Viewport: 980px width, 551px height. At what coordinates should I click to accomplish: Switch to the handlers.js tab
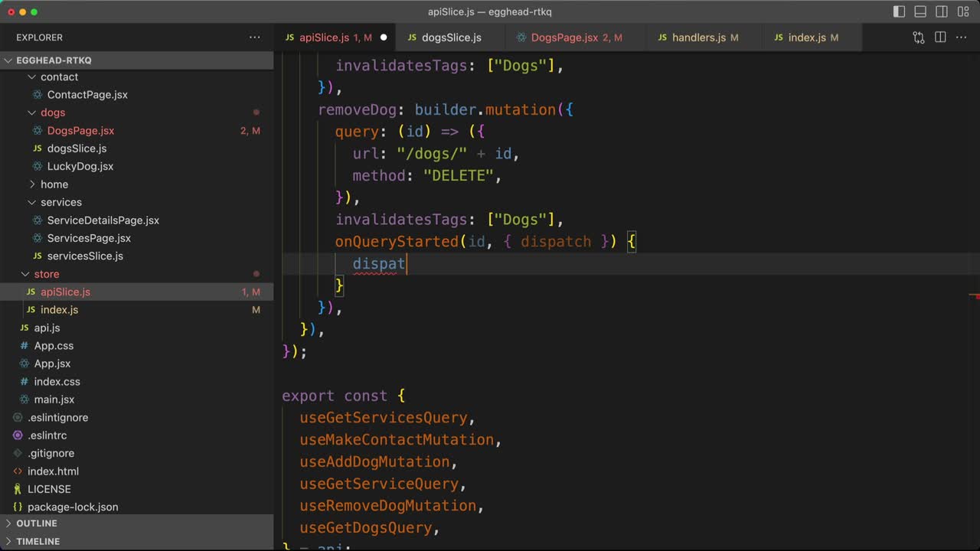(697, 37)
